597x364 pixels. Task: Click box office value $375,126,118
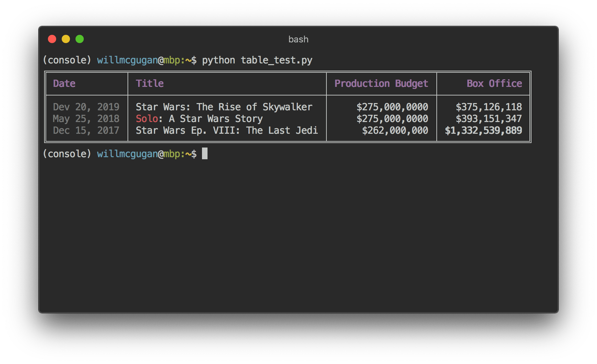pyautogui.click(x=489, y=107)
